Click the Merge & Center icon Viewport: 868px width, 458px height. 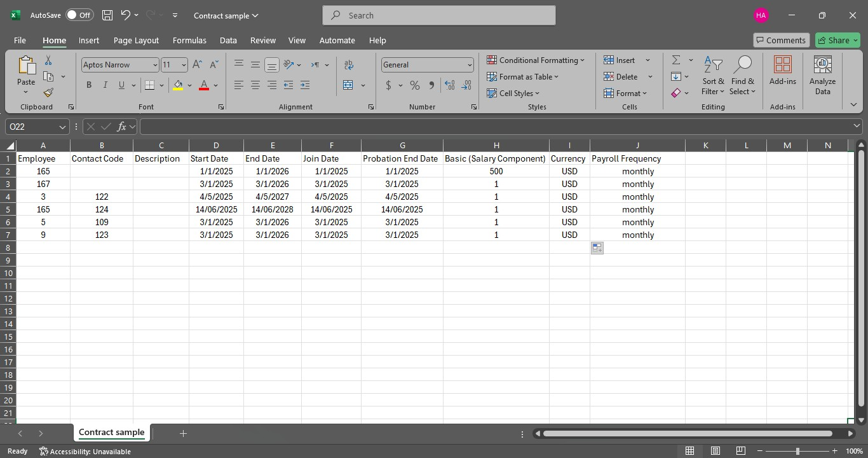[348, 85]
